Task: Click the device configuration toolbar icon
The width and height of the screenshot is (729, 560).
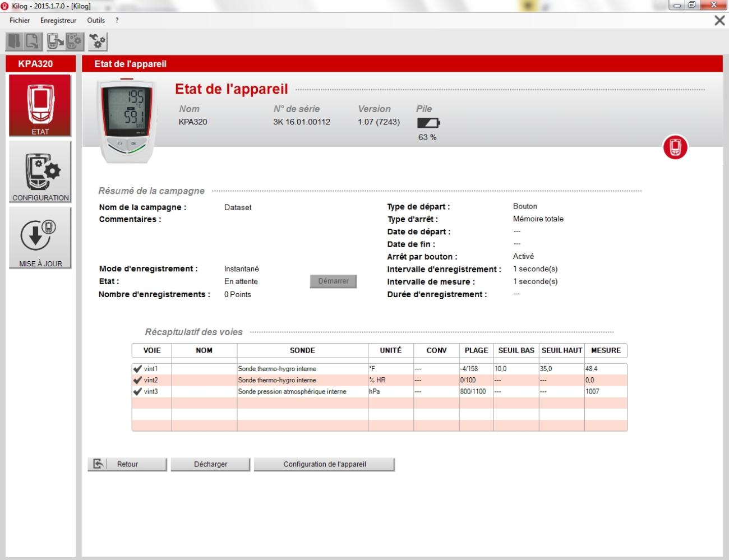Action: [75, 41]
